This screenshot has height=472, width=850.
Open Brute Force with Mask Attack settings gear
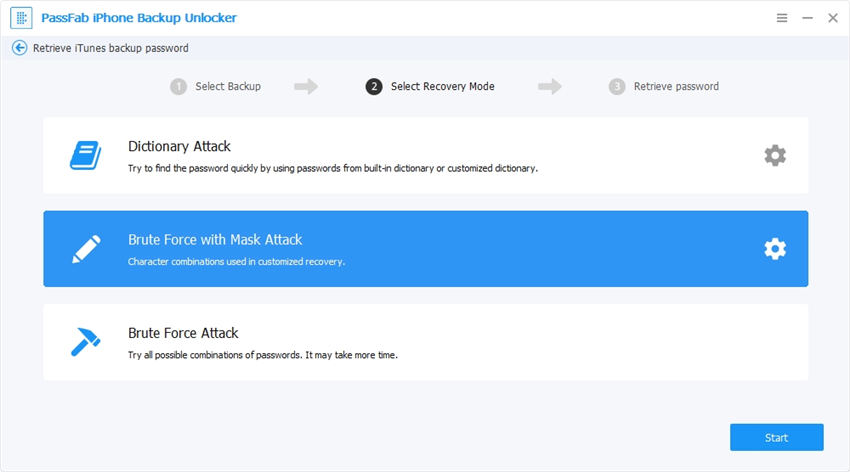(x=775, y=249)
